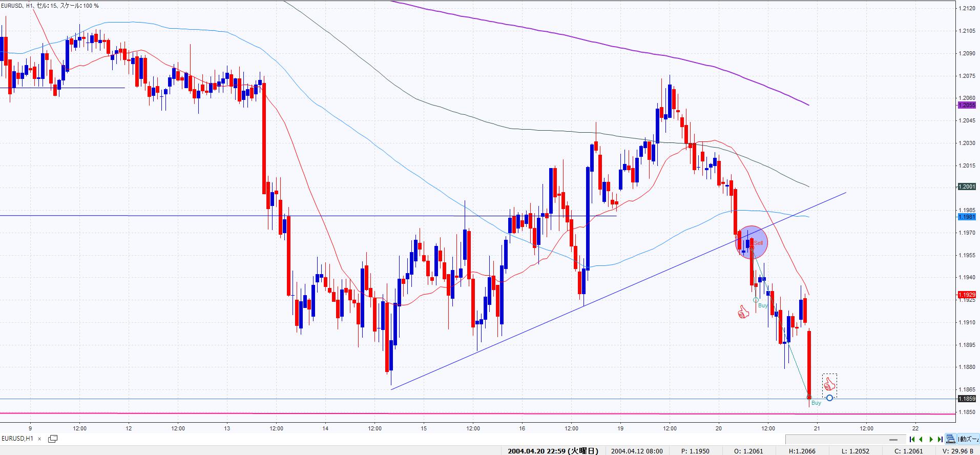Click the blue 1.1981 price tag
Viewport: 980px width, 455px height.
[x=967, y=217]
